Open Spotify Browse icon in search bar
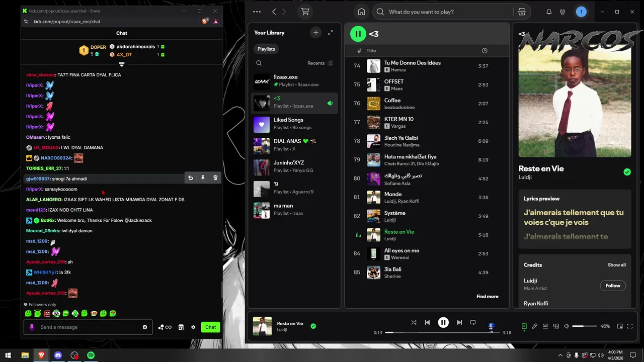 coord(522,12)
